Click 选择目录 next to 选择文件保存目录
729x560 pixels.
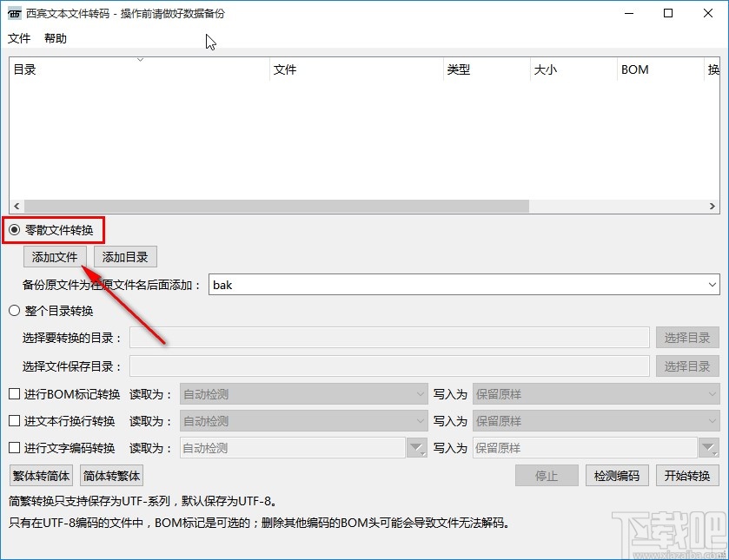(x=687, y=366)
